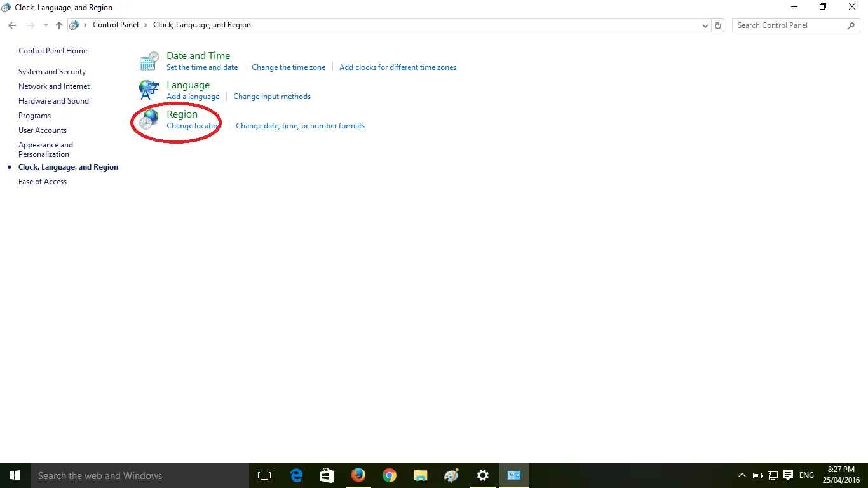
Task: Open the Programs category
Action: [34, 116]
